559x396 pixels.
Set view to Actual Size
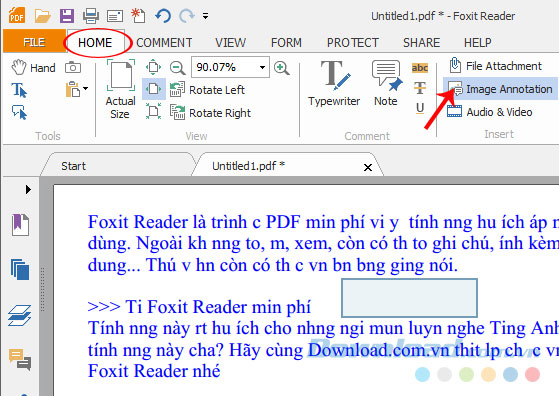click(120, 89)
